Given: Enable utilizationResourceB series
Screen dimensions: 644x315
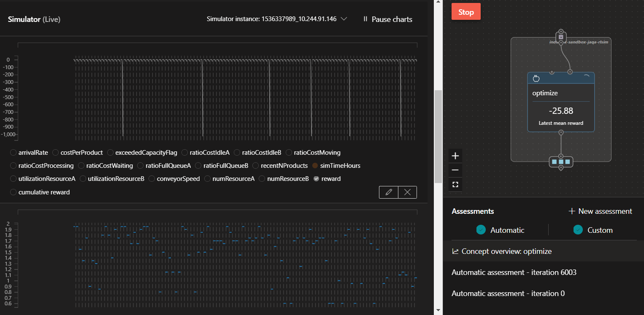Looking at the screenshot, I should pyautogui.click(x=83, y=179).
